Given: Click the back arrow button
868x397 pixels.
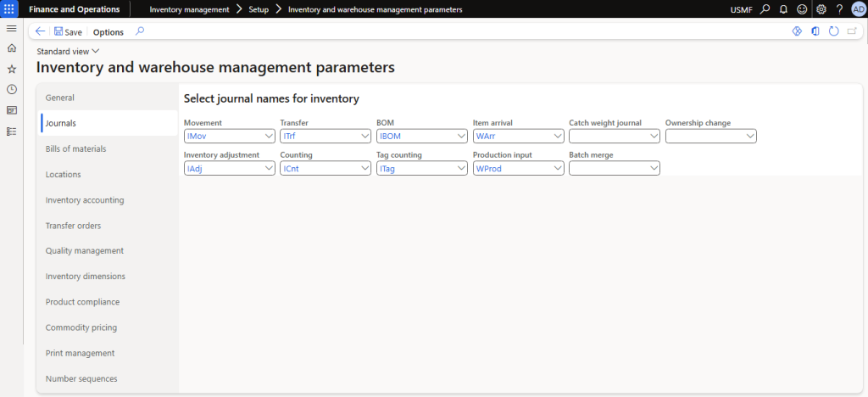Looking at the screenshot, I should [x=40, y=31].
